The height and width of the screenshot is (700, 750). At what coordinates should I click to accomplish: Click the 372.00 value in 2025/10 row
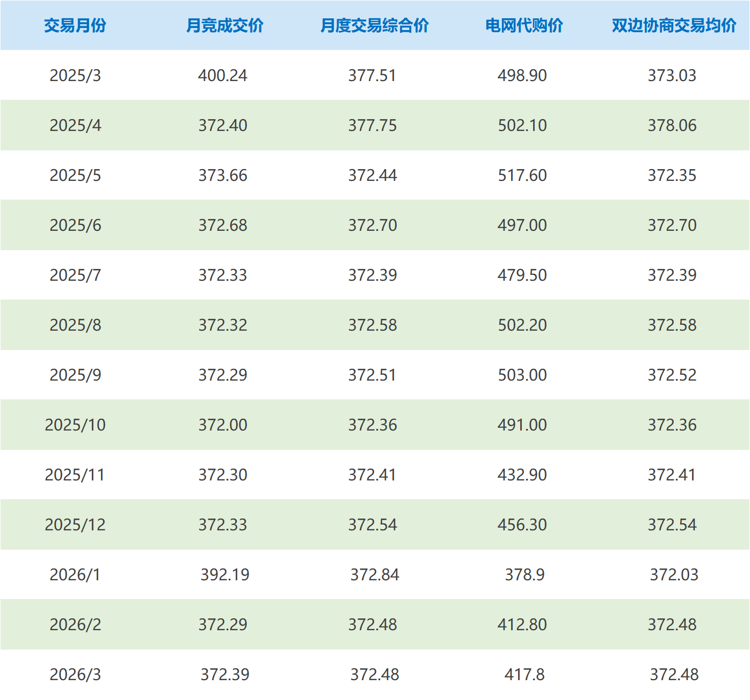(x=223, y=425)
